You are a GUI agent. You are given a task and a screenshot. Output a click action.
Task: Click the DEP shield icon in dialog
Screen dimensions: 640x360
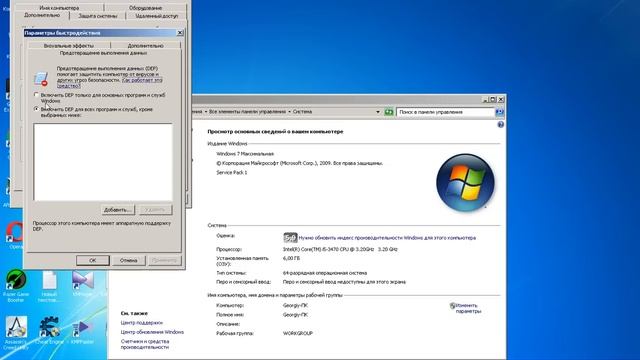point(41,78)
